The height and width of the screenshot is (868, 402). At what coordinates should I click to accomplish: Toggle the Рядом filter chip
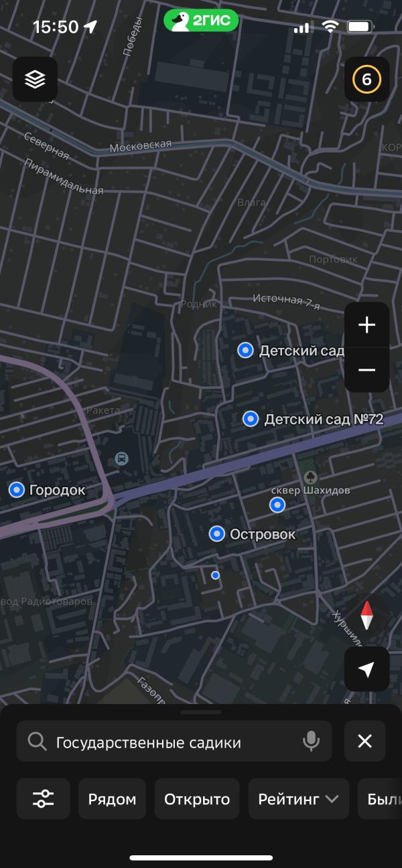point(112,798)
